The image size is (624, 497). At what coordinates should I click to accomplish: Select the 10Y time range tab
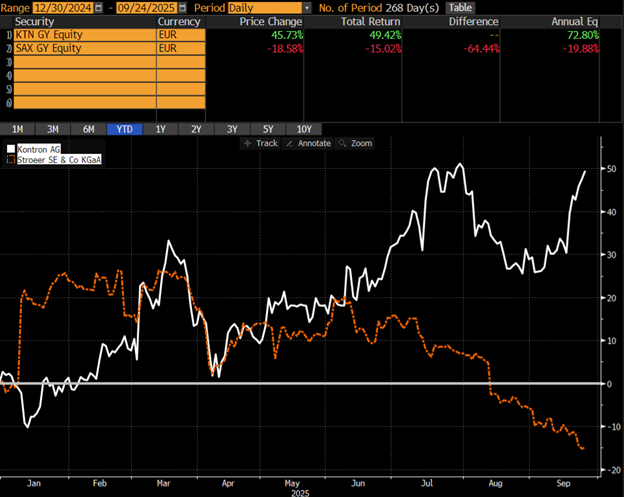304,129
